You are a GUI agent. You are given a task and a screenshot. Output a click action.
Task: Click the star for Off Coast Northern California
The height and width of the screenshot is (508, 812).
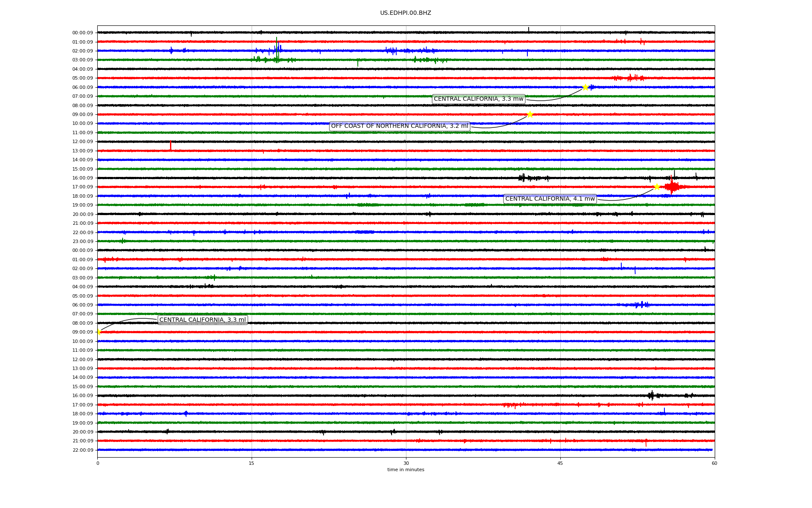click(x=530, y=114)
